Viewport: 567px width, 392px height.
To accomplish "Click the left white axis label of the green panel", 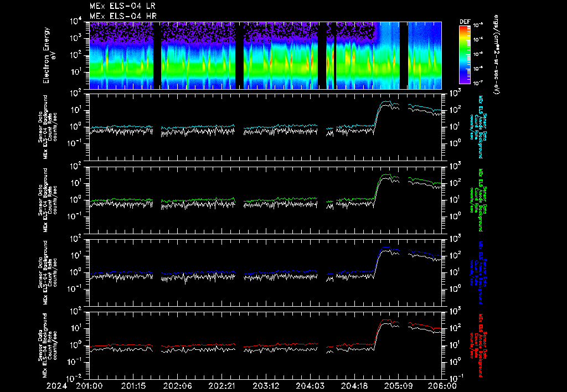I will pos(48,200).
